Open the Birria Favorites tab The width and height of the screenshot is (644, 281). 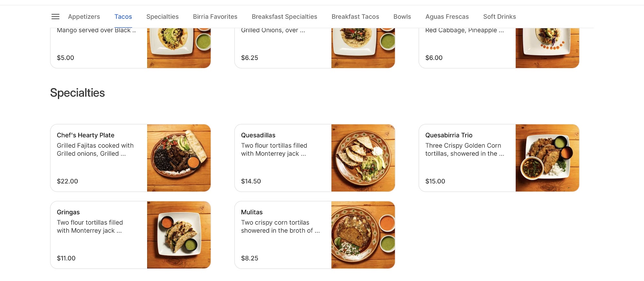pyautogui.click(x=215, y=17)
